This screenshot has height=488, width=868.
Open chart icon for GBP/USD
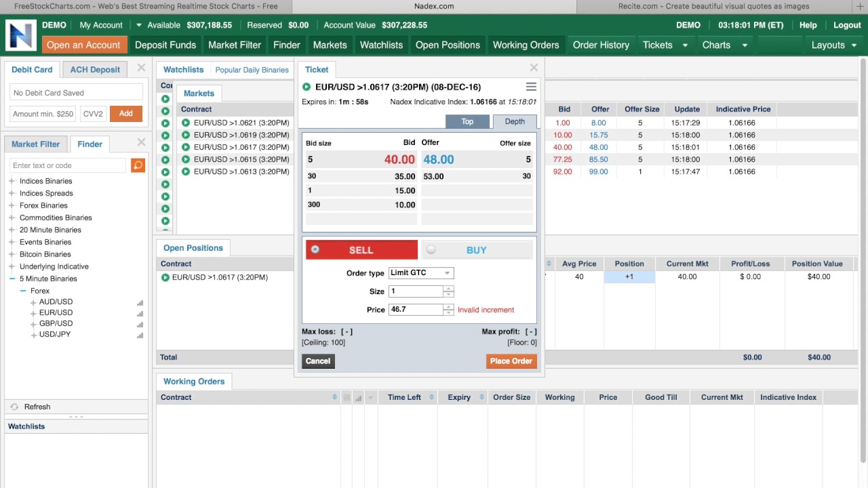tap(140, 324)
